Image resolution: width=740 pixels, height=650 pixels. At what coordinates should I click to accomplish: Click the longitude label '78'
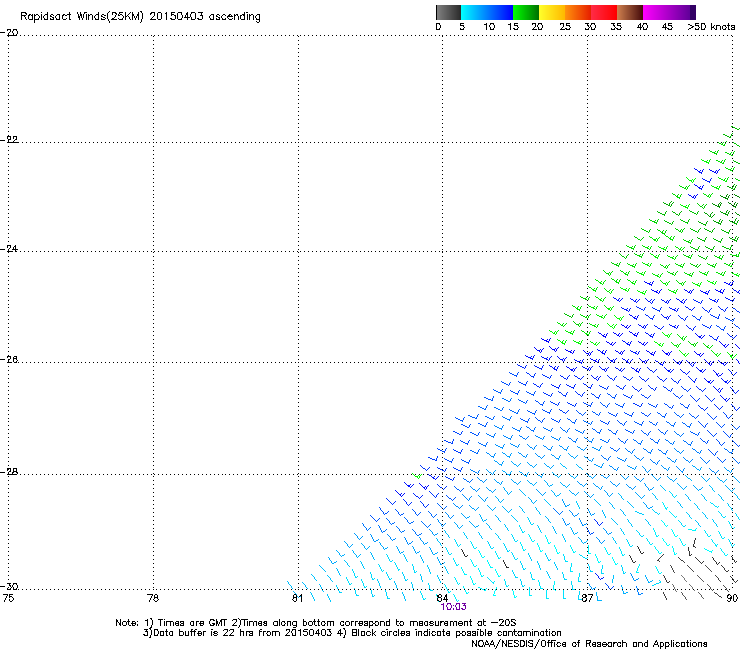(153, 598)
